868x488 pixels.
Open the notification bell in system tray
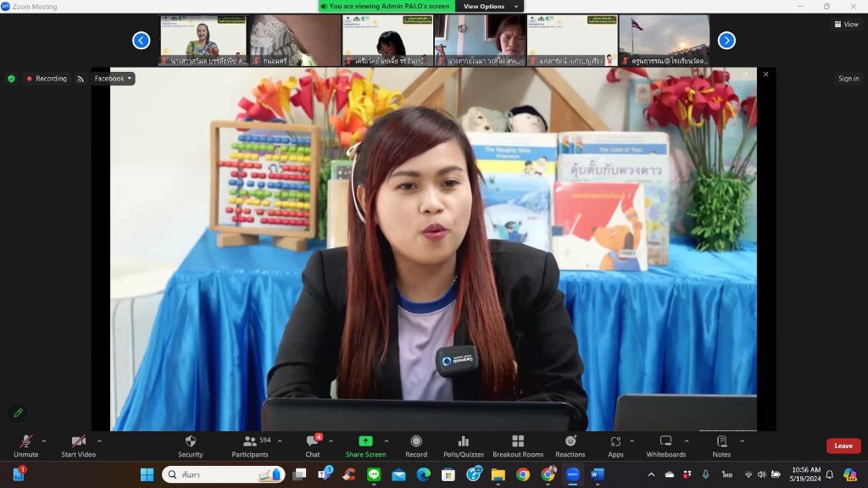[829, 474]
